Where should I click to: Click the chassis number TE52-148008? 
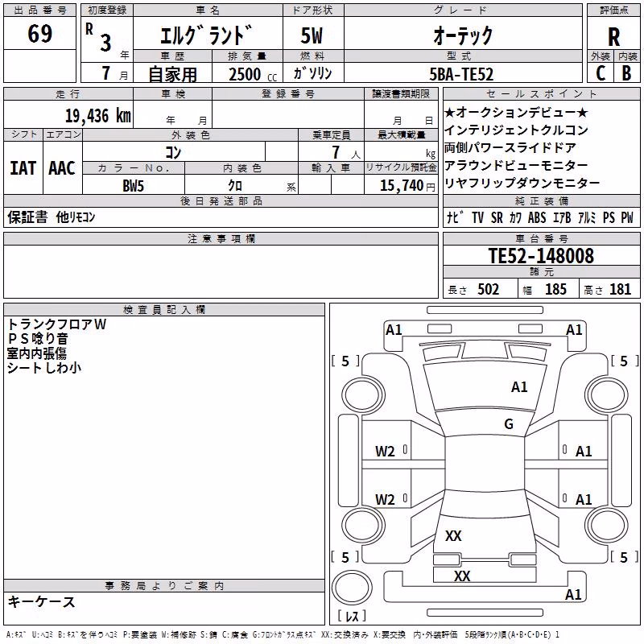[541, 255]
